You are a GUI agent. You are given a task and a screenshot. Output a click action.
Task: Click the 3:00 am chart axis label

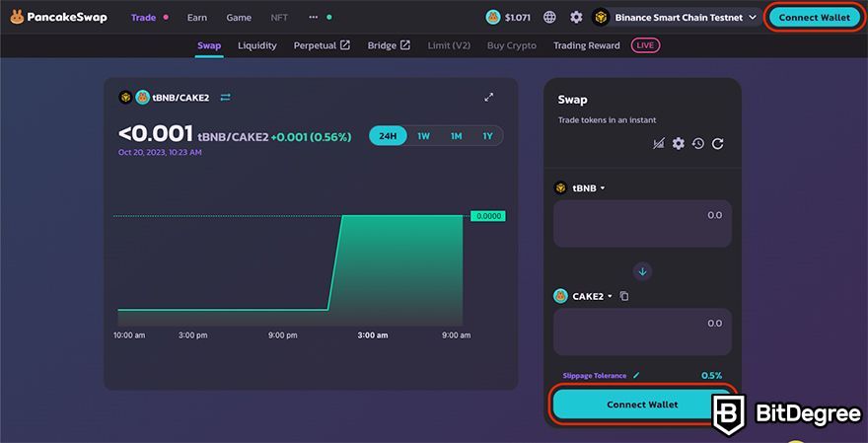coord(373,335)
